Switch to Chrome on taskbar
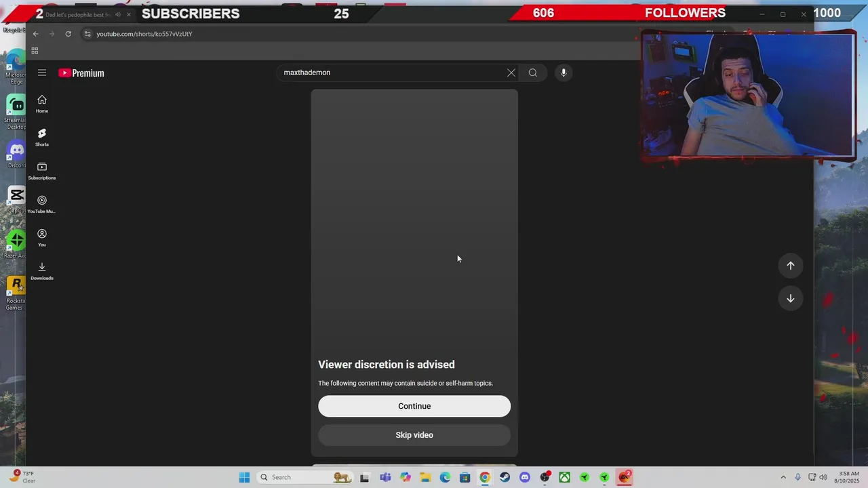Screen dimensions: 868x488 [x=485, y=477]
